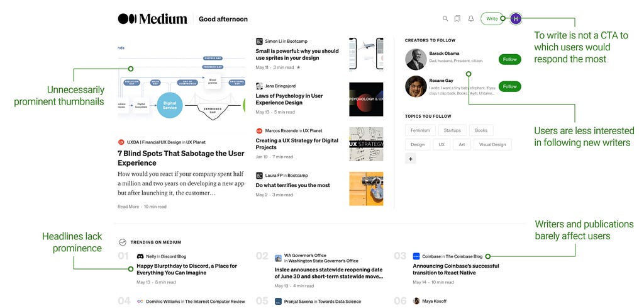Screen dimensions: 644x308
Task: Click the WA Governor's Office icon
Action: click(278, 258)
